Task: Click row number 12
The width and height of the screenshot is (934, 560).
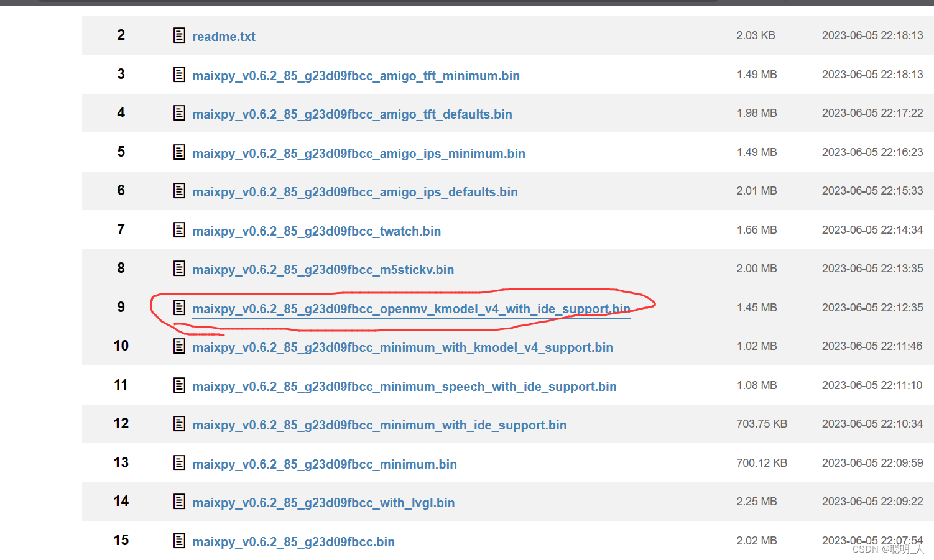Action: (x=121, y=423)
